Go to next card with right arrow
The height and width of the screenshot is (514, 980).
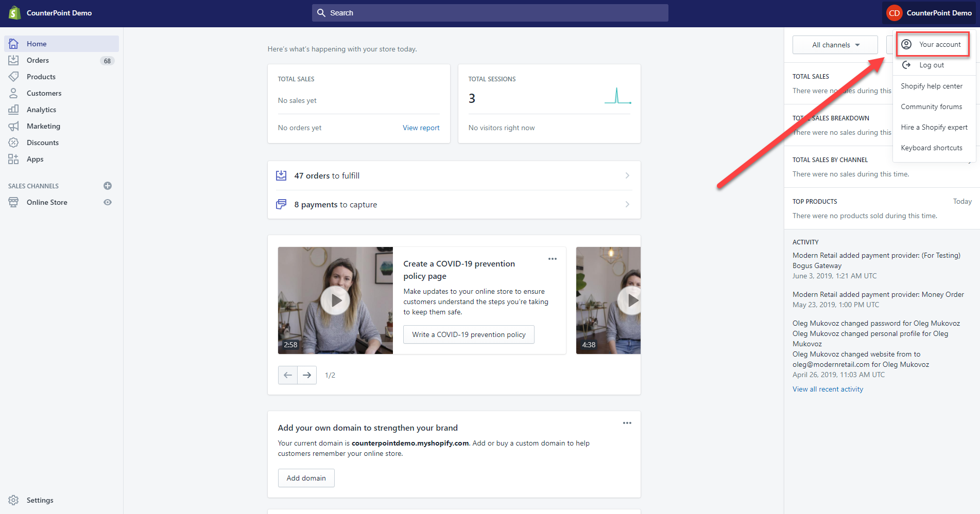(307, 375)
